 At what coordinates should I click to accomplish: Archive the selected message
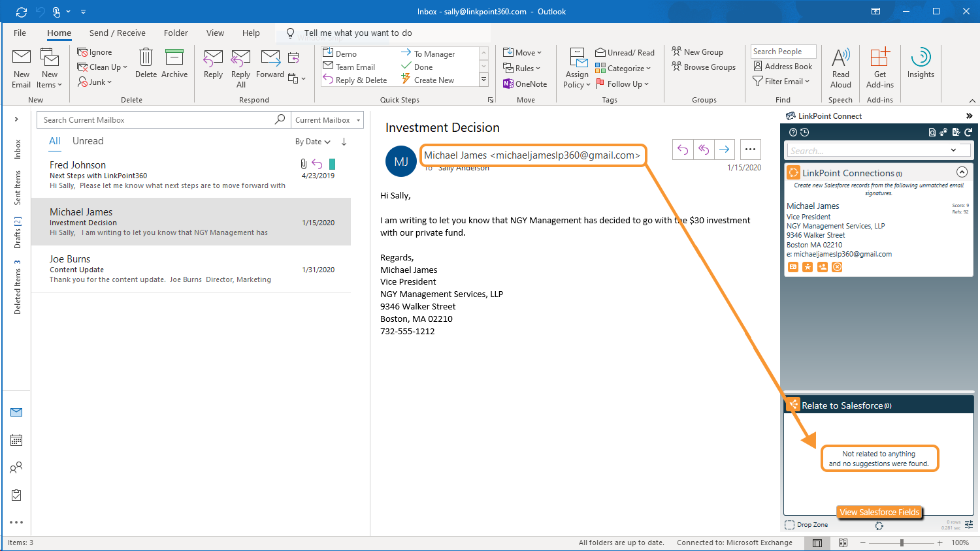(174, 63)
